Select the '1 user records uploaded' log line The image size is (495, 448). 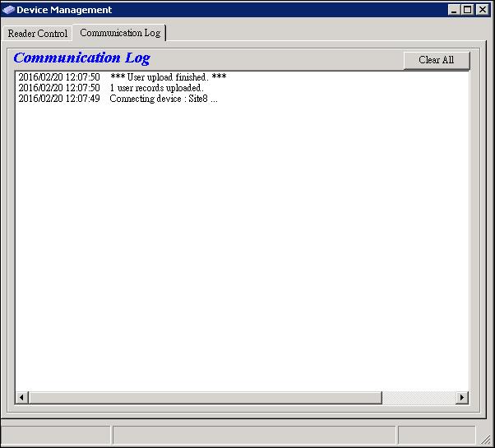tap(111, 88)
